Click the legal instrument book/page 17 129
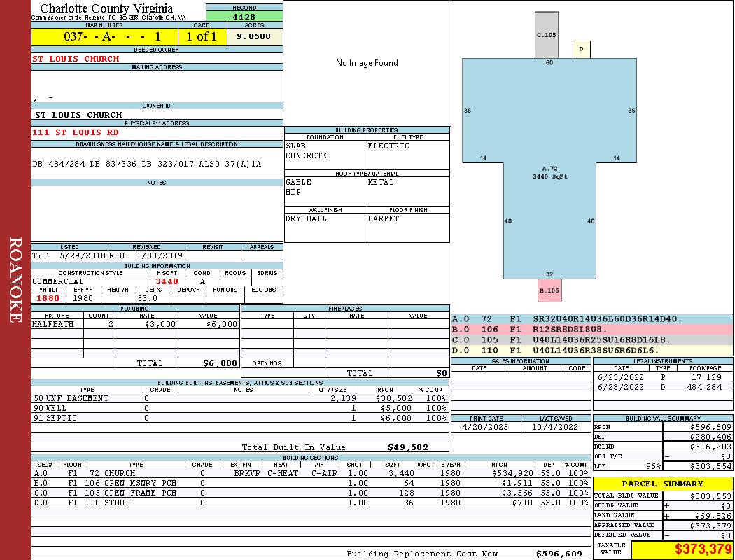 point(706,377)
